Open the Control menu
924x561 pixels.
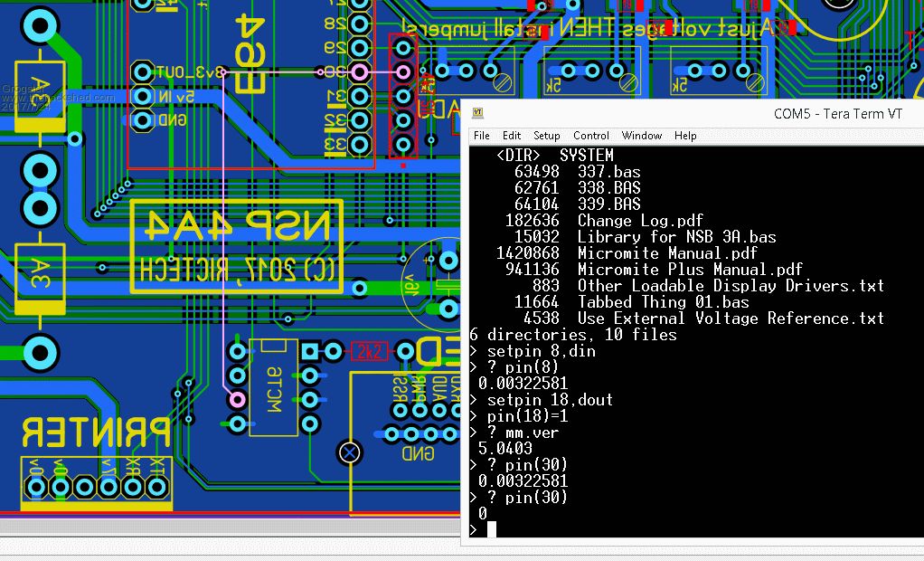pos(591,136)
